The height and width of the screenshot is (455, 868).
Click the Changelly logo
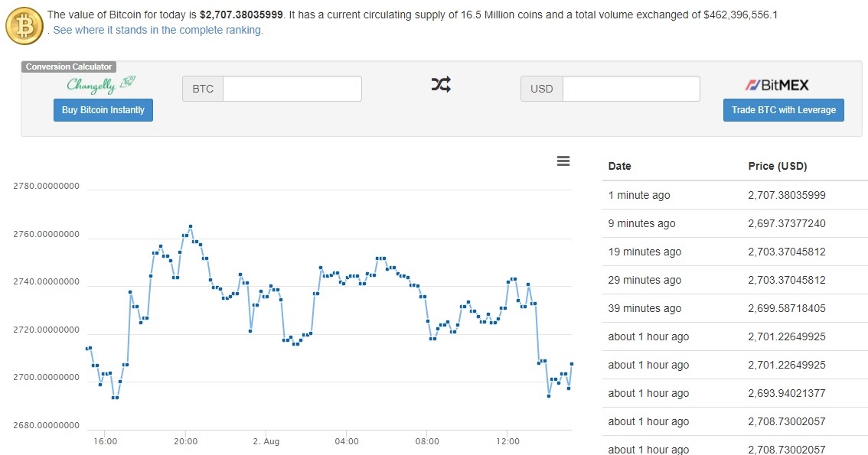[x=101, y=84]
